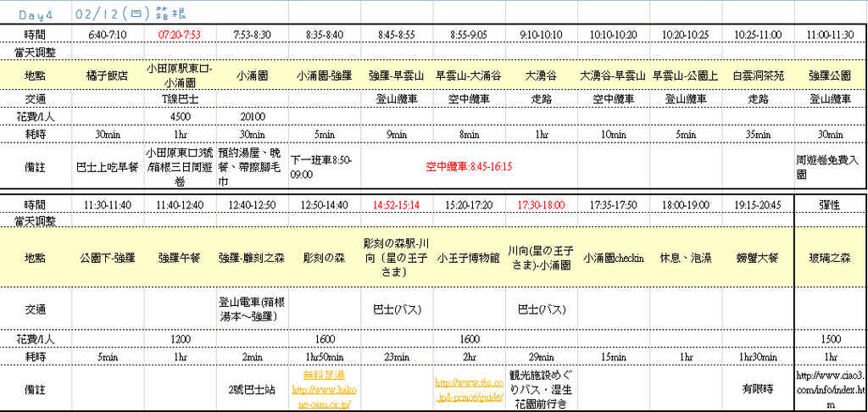
Task: Select the 登山電車(箱根湯本~強羅) transport cell
Action: pyautogui.click(x=252, y=309)
